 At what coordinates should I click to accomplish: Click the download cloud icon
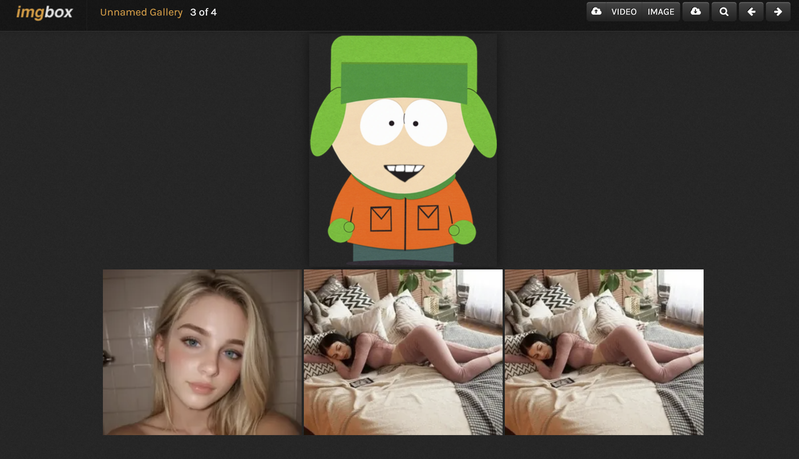coord(695,12)
